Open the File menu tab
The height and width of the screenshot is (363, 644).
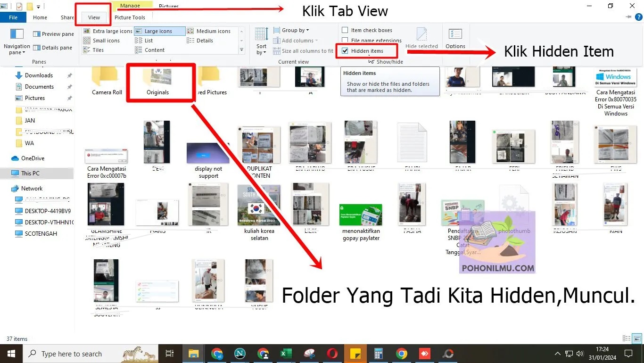[13, 17]
